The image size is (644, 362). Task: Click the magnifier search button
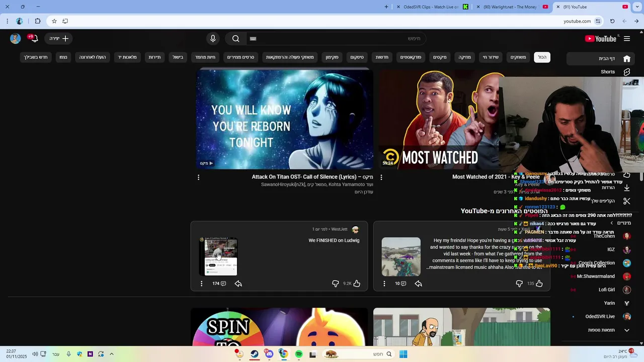point(235,39)
